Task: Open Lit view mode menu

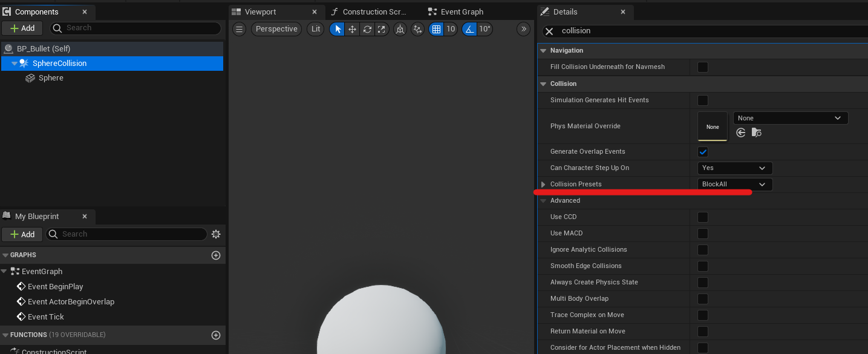Action: click(x=316, y=29)
